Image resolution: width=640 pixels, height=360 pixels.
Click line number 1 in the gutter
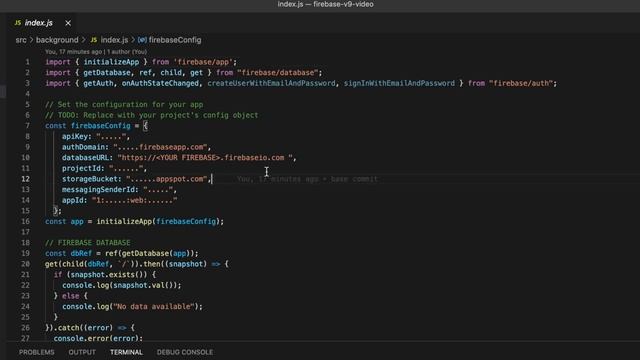point(27,62)
